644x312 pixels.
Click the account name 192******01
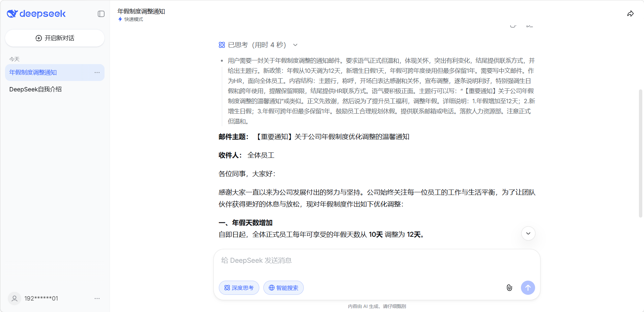41,299
